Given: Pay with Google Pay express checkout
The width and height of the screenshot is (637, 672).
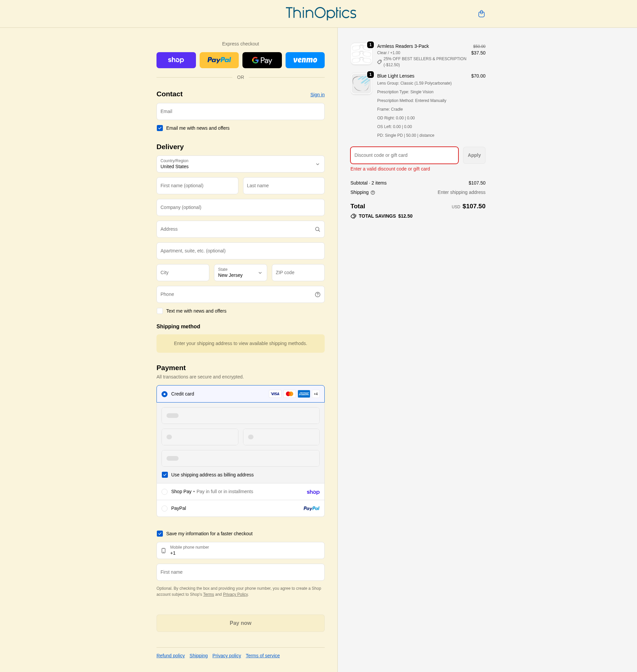Looking at the screenshot, I should tap(262, 60).
